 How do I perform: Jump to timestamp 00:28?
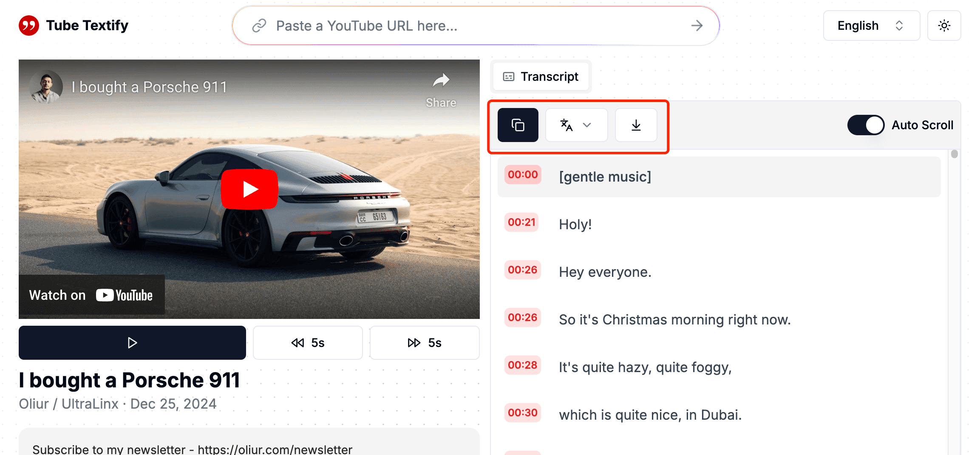pos(523,365)
